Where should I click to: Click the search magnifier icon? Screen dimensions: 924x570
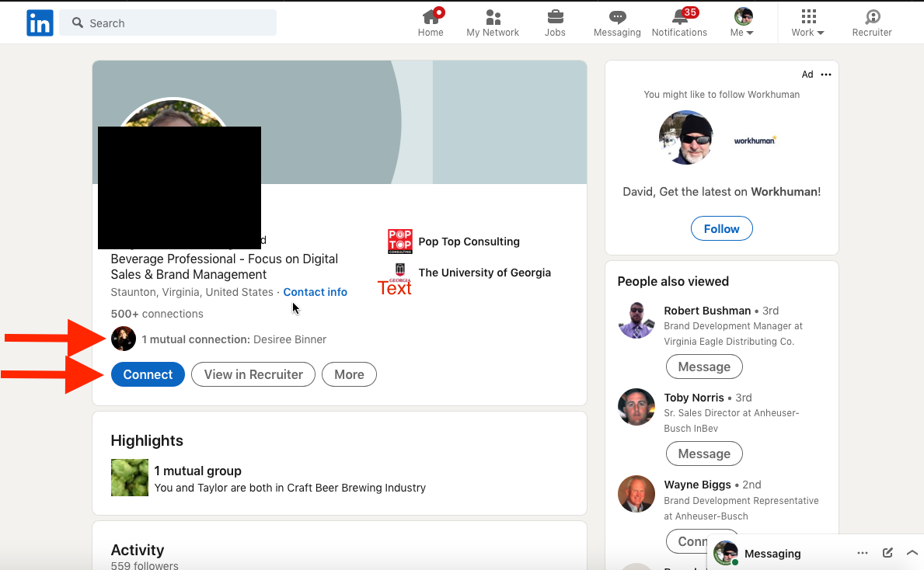77,23
